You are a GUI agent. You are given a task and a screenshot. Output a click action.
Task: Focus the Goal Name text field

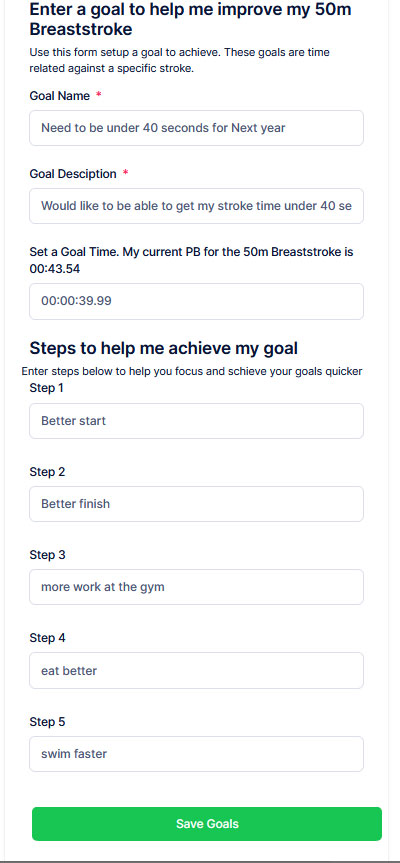click(196, 128)
